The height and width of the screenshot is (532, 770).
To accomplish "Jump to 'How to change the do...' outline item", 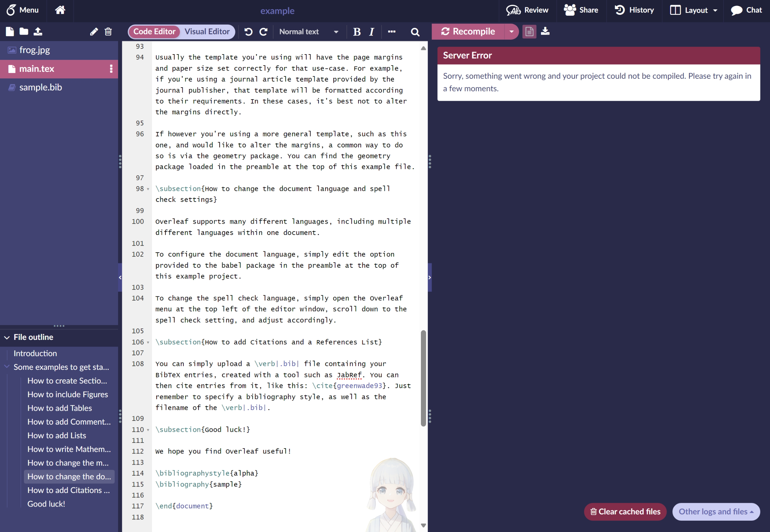I will coord(69,477).
